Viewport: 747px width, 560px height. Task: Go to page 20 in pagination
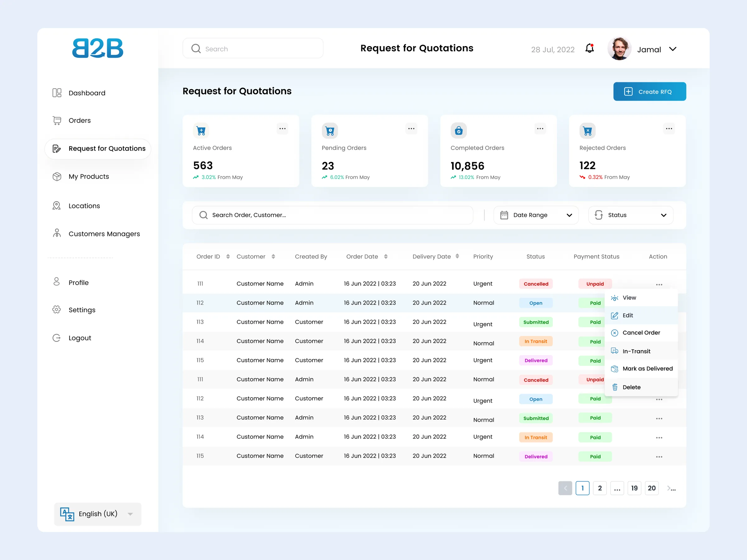point(651,488)
